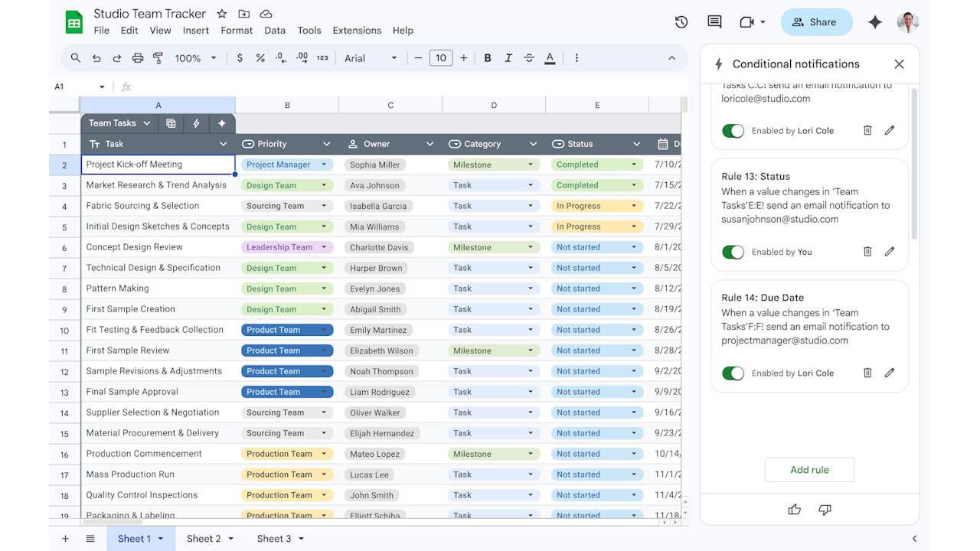Format as percent
The width and height of the screenshot is (980, 551).
click(260, 58)
